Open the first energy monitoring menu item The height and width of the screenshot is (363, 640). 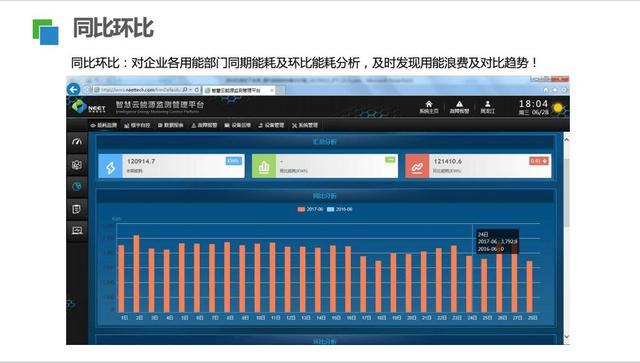[x=104, y=125]
